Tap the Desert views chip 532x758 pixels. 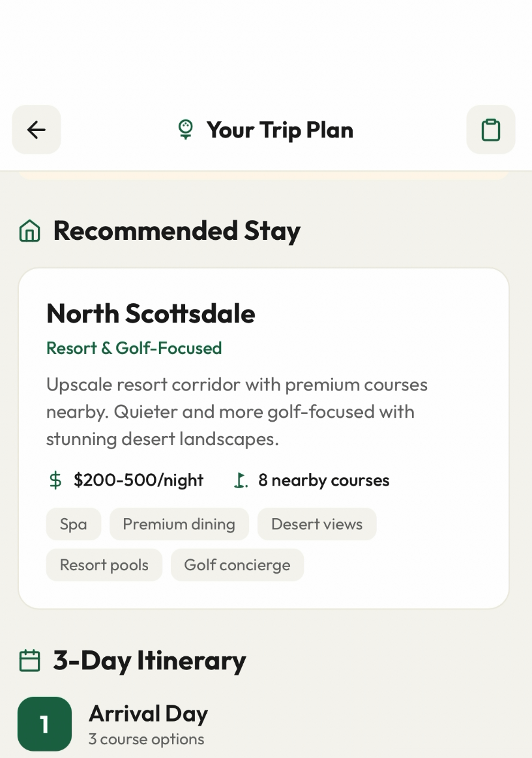point(317,524)
